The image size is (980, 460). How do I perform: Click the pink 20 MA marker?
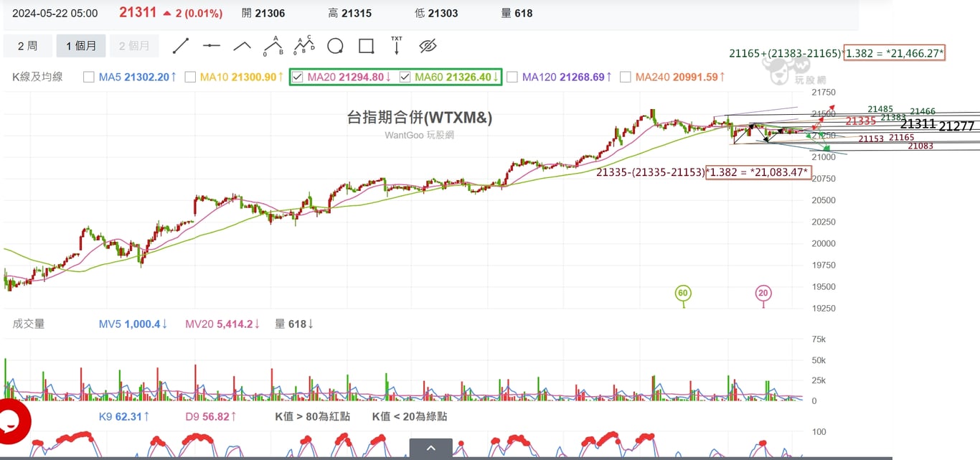click(763, 294)
